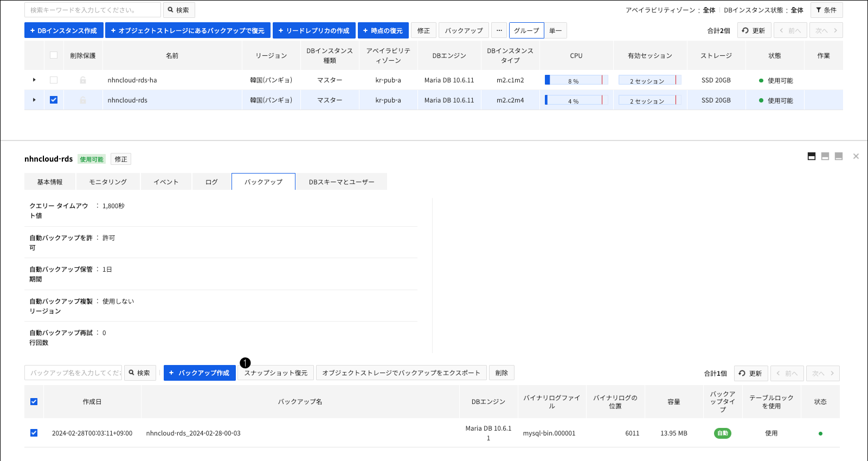Screen dimensions: 868x461
Task: Click the m2.c2m4 instance type cell
Action: (510, 100)
